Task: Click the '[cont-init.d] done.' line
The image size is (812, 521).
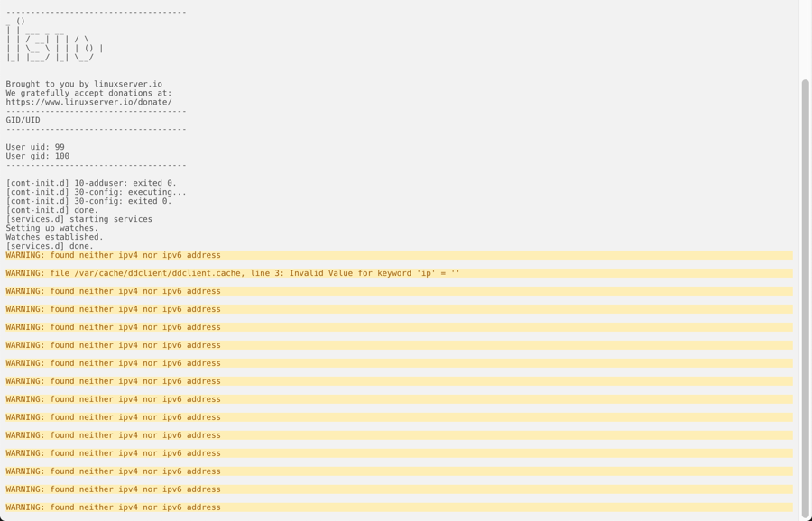Action: (51, 210)
